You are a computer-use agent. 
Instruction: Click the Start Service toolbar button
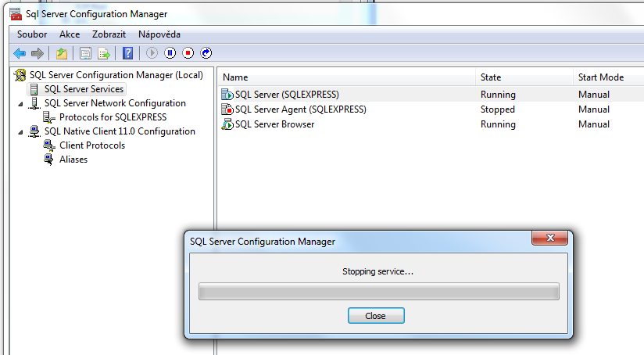[152, 53]
